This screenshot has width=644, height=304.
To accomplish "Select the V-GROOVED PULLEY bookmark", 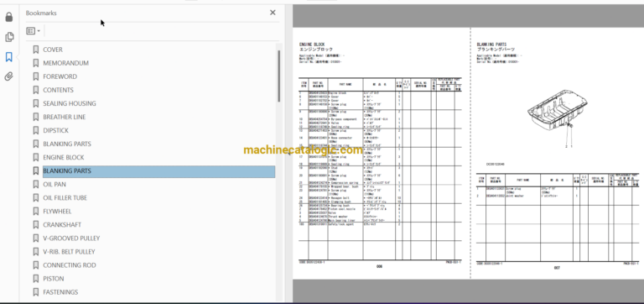I will (x=71, y=238).
